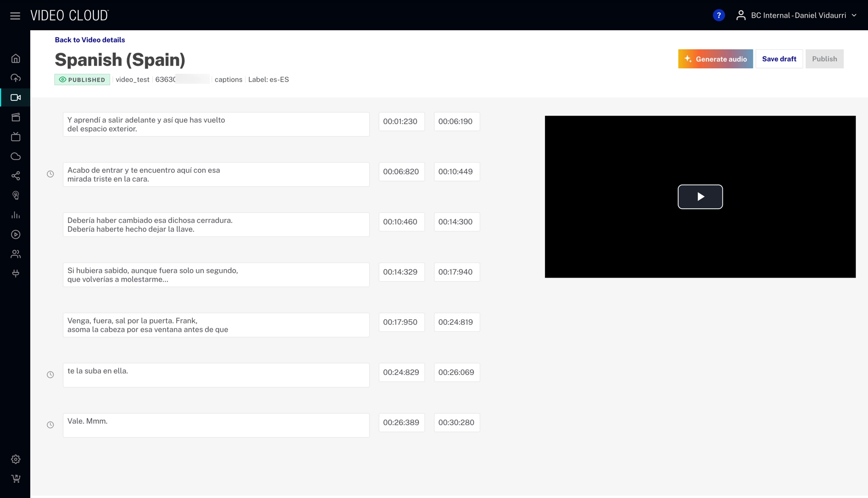Open the Analytics bar chart icon
Screen dimensions: 868x498
16,215
